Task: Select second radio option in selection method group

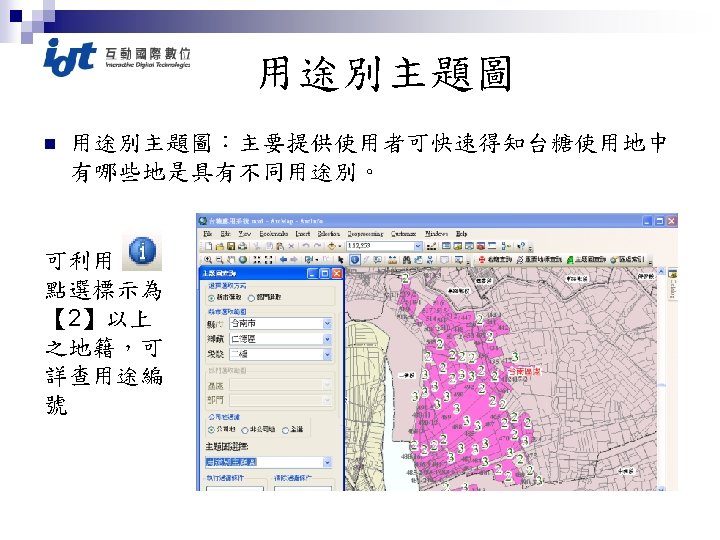Action: pos(251,298)
